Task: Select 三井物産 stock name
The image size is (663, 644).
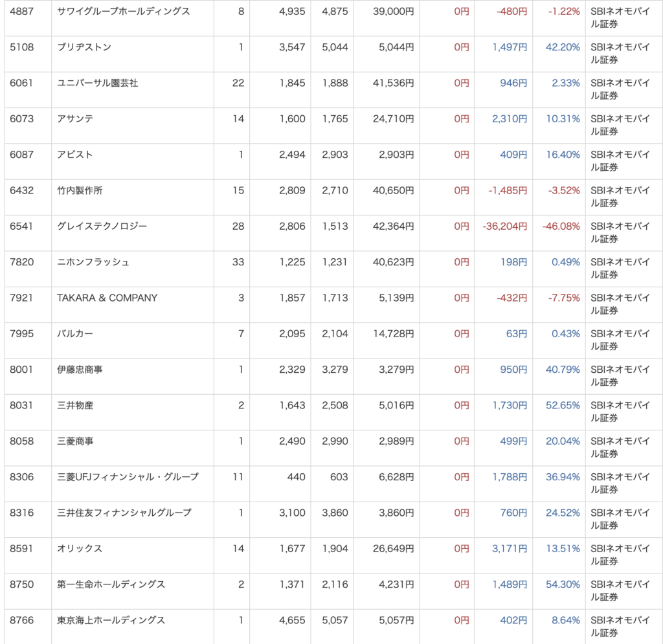Action: click(75, 405)
